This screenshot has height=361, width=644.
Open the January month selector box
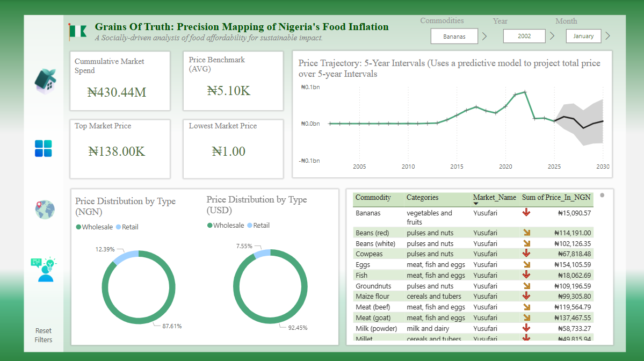click(x=583, y=36)
